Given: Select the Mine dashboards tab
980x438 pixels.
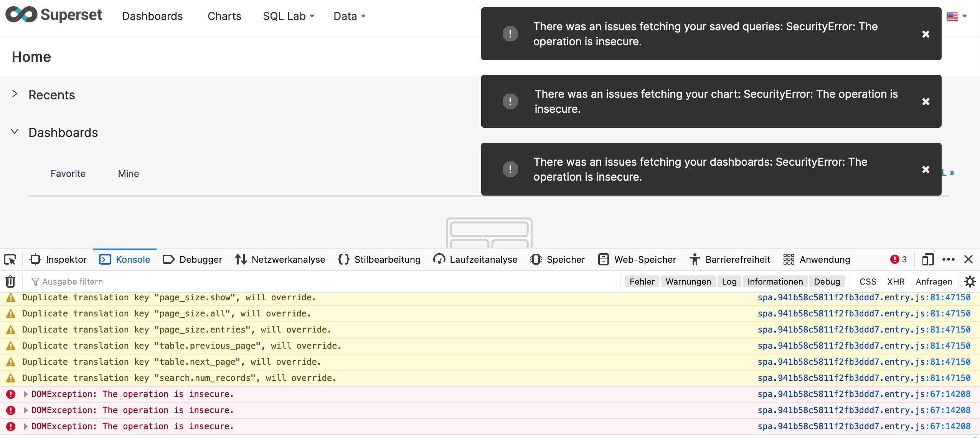Looking at the screenshot, I should click(129, 174).
